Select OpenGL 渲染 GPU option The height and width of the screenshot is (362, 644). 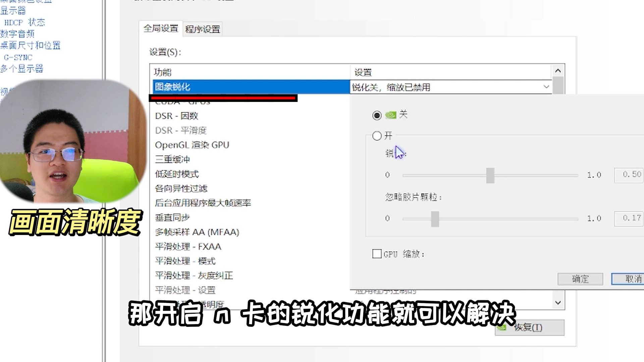[x=193, y=144]
